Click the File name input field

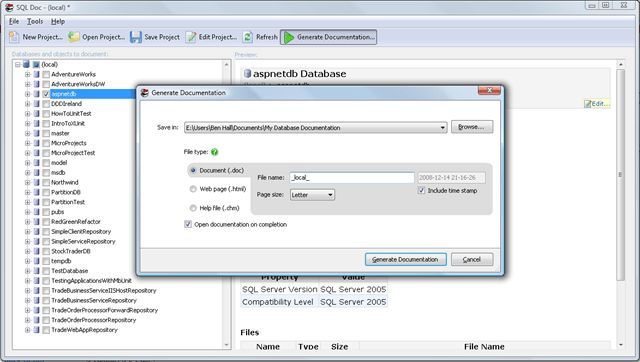(352, 178)
